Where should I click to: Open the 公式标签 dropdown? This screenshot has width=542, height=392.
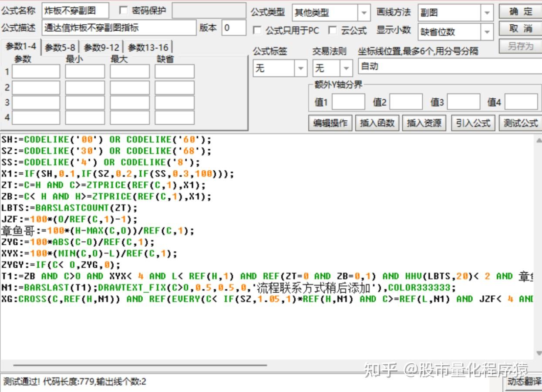point(301,68)
